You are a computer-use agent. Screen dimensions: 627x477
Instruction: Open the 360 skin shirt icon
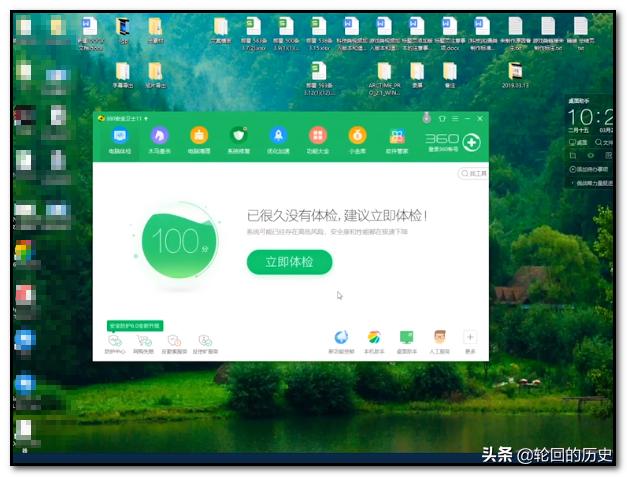(442, 119)
